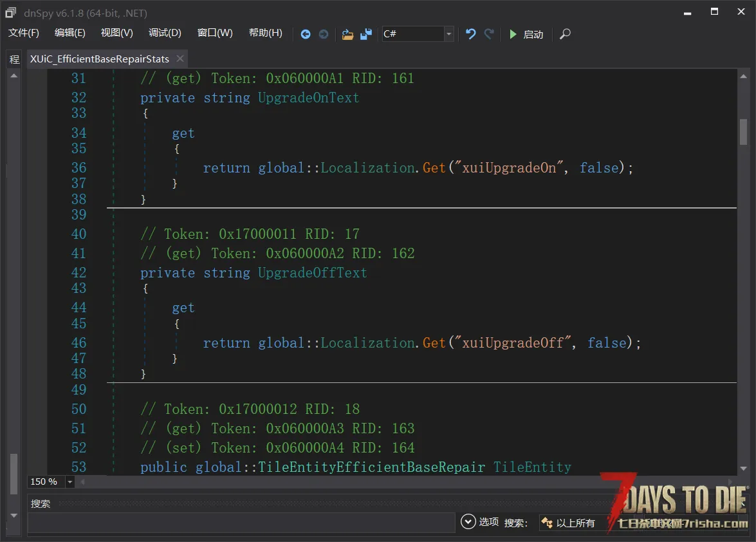Switch to the partially visible 程 tab
Screen dimensions: 756x542
(x=14, y=59)
